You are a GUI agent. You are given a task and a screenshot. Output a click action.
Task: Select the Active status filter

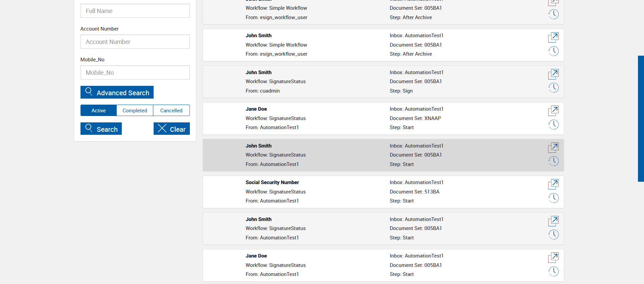click(99, 110)
